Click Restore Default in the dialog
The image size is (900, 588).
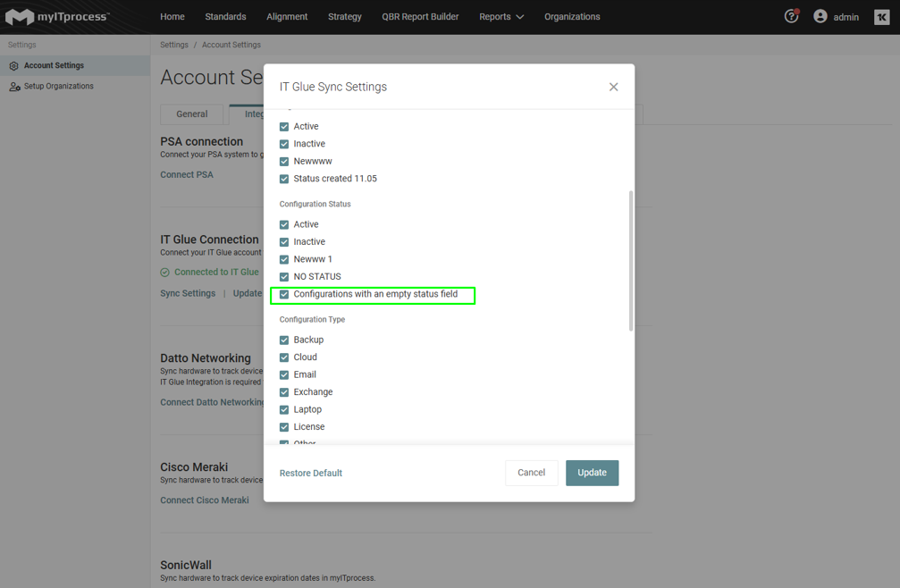(310, 474)
